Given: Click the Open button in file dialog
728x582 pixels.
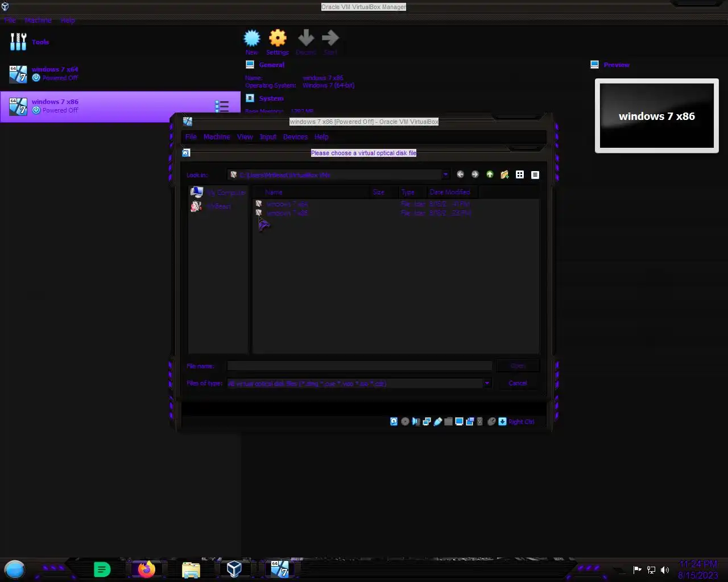Looking at the screenshot, I should tap(518, 366).
